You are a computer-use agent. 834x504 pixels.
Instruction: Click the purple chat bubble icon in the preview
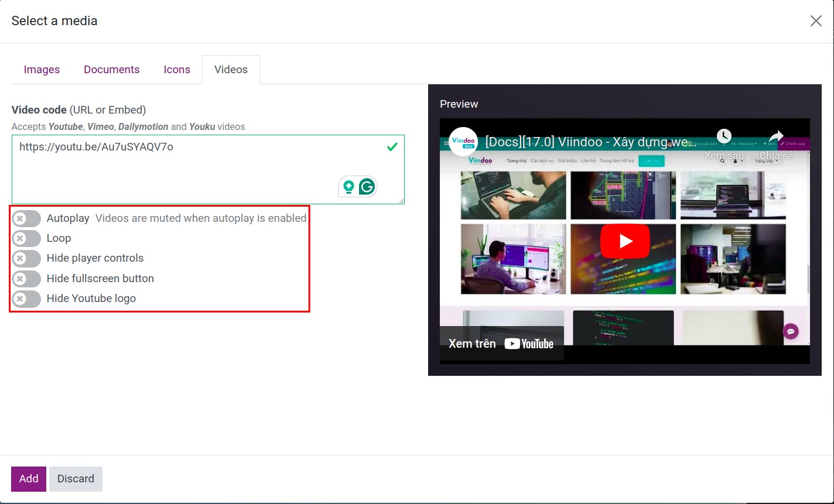coord(791,331)
